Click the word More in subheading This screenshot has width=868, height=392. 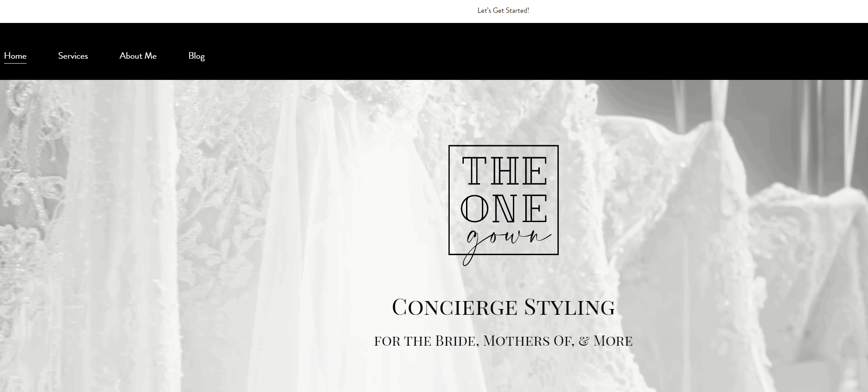[613, 341]
